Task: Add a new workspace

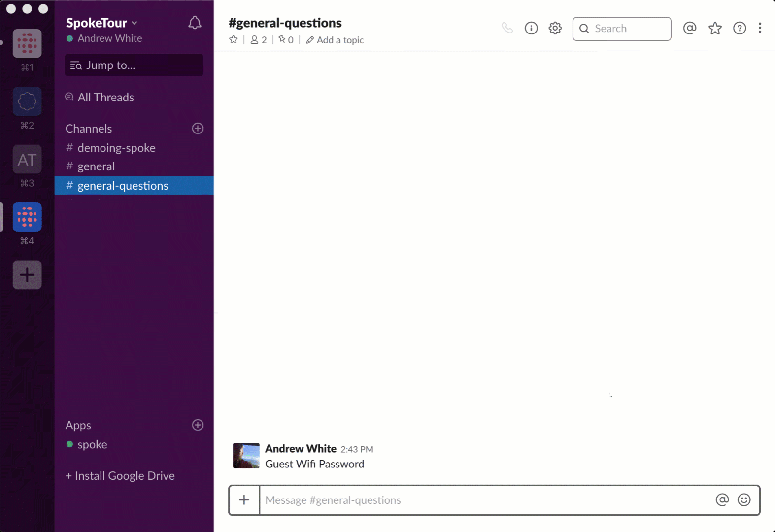Action: point(27,275)
